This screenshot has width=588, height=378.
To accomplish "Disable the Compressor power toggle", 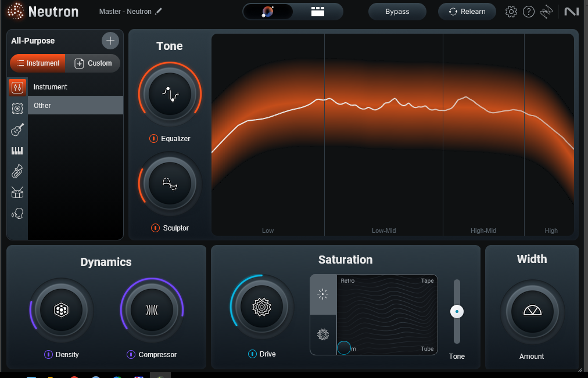I will pyautogui.click(x=131, y=355).
